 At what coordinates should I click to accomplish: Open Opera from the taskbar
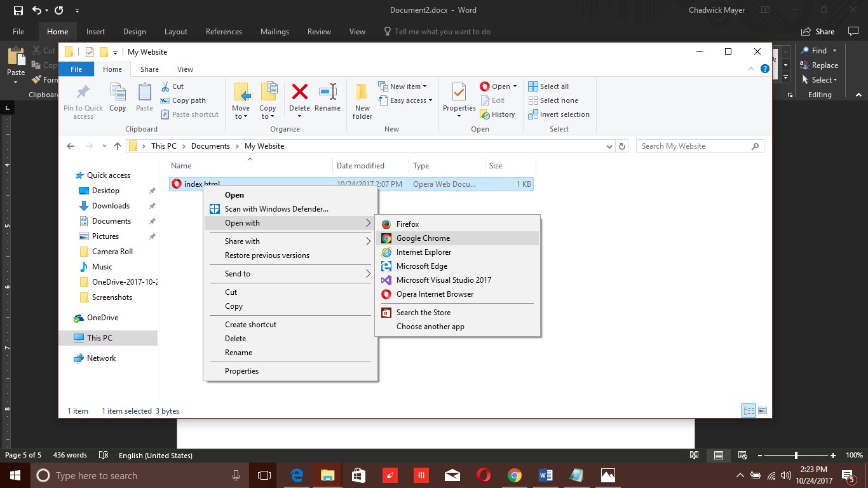click(484, 475)
